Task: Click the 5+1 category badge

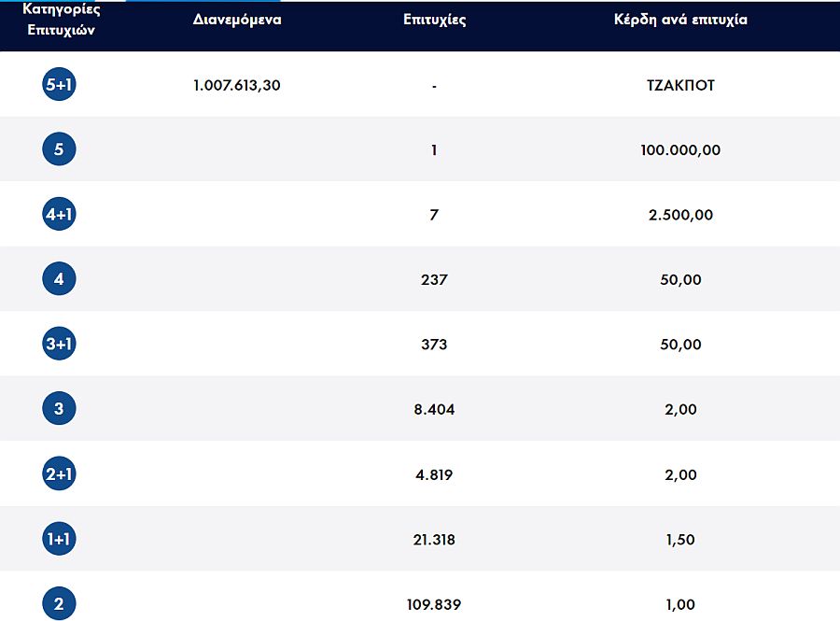Action: (59, 85)
